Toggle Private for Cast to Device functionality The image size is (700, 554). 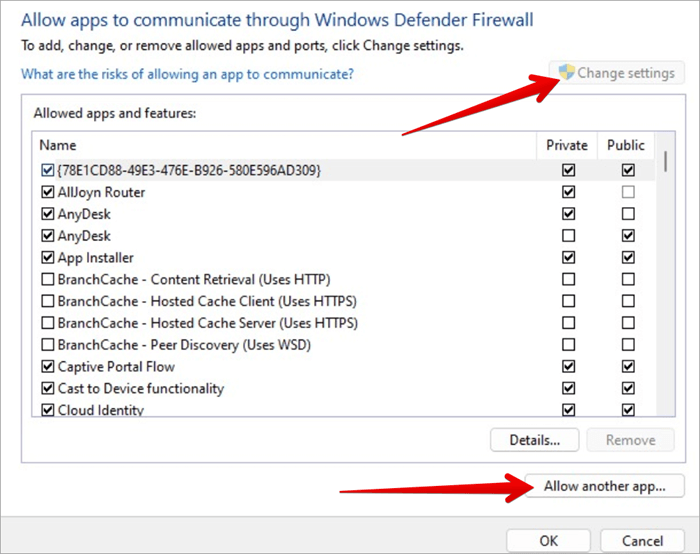tap(568, 389)
